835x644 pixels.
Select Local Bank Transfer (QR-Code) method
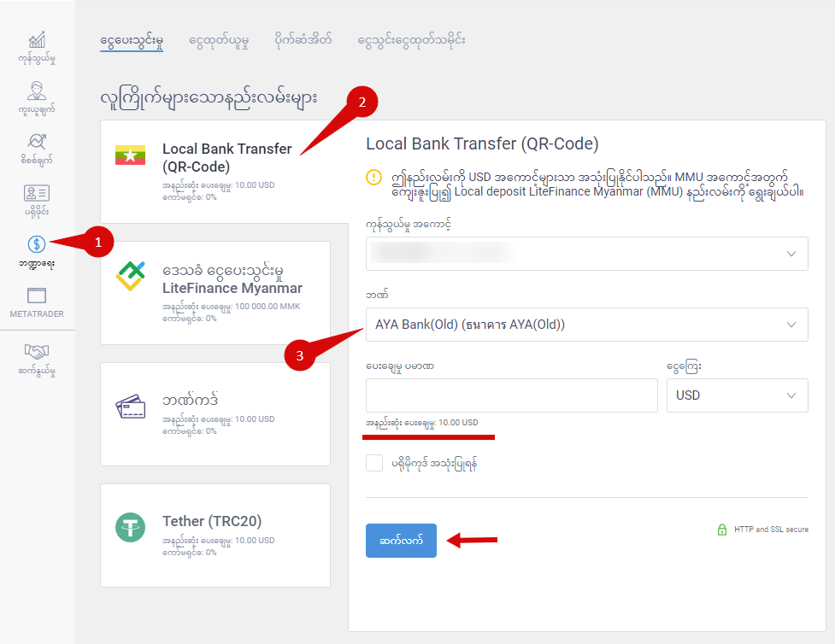tap(224, 172)
